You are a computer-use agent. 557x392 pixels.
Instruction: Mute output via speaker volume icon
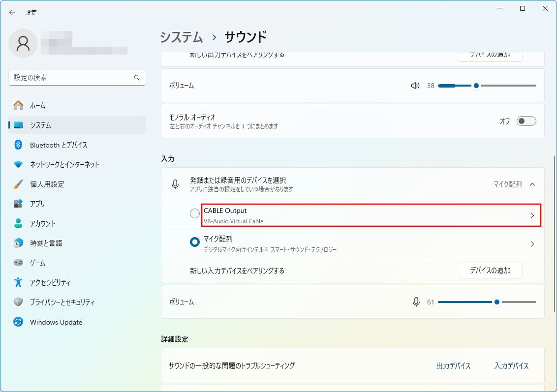(415, 86)
